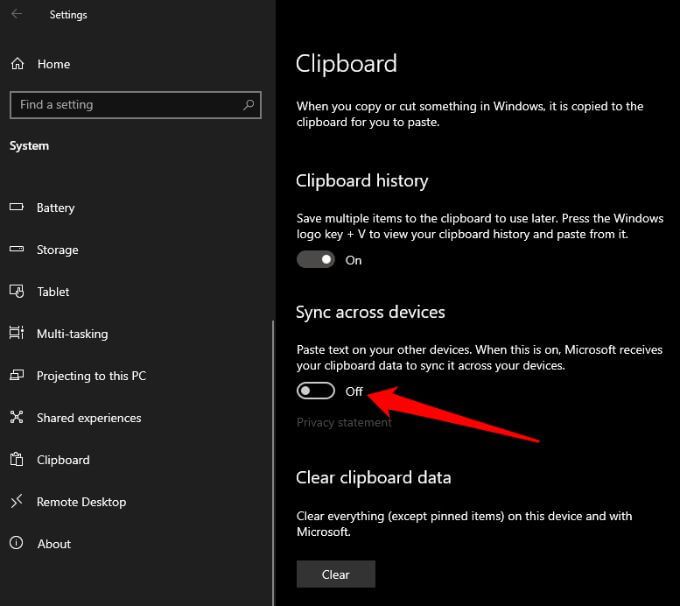This screenshot has width=680, height=606.
Task: Select Projecting to this PC label
Action: tap(91, 376)
